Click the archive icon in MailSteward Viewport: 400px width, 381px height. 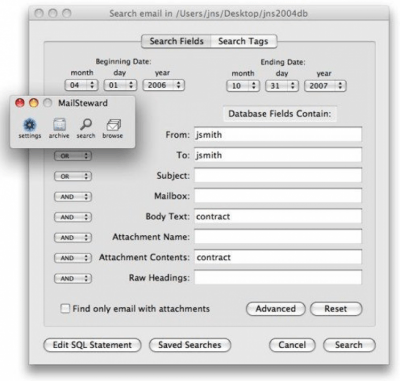[x=59, y=125]
